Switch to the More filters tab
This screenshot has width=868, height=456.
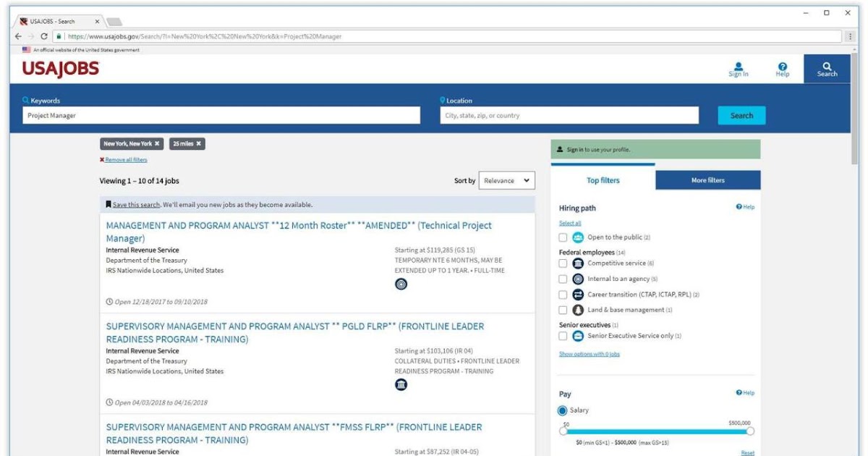[x=708, y=180]
